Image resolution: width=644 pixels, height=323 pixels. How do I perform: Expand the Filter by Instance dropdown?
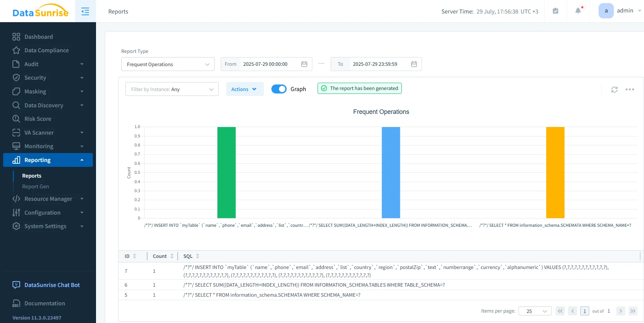pyautogui.click(x=172, y=89)
